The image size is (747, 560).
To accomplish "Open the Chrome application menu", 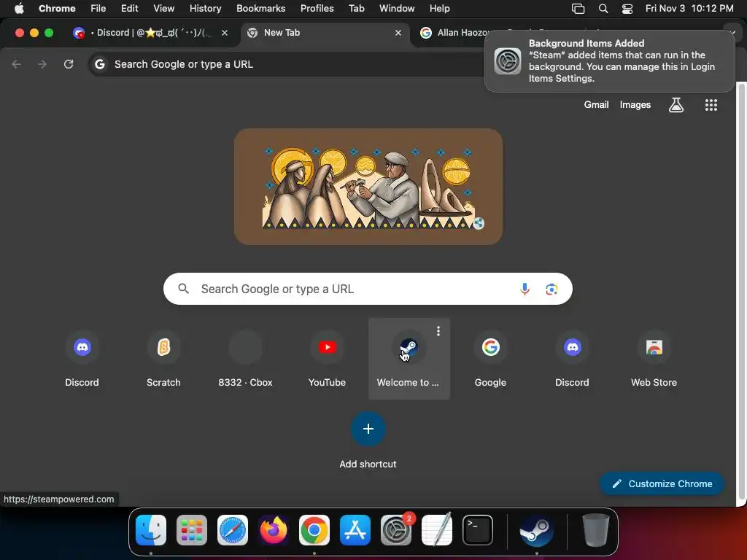I will tap(57, 8).
